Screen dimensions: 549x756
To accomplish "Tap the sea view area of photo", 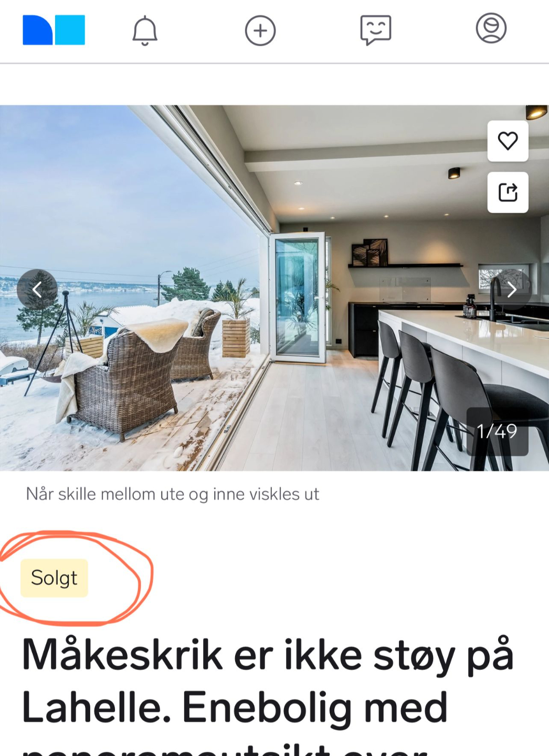I will 79,304.
